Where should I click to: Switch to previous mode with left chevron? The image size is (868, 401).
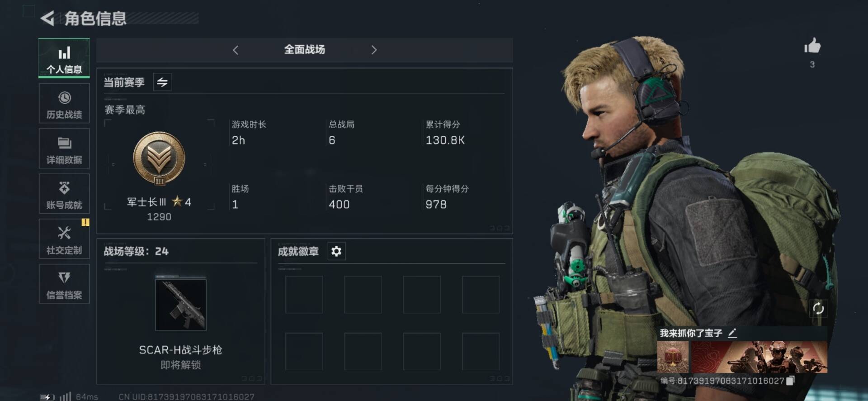tap(236, 50)
